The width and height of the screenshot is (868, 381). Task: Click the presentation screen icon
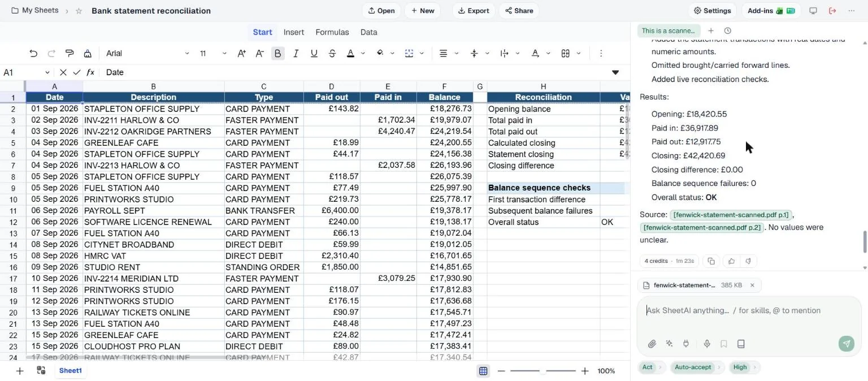(x=813, y=11)
